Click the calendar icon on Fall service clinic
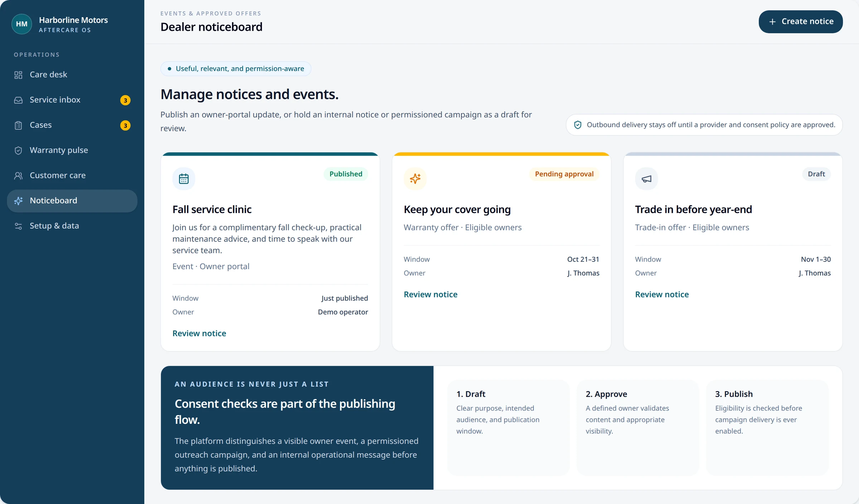Image resolution: width=859 pixels, height=504 pixels. click(184, 179)
